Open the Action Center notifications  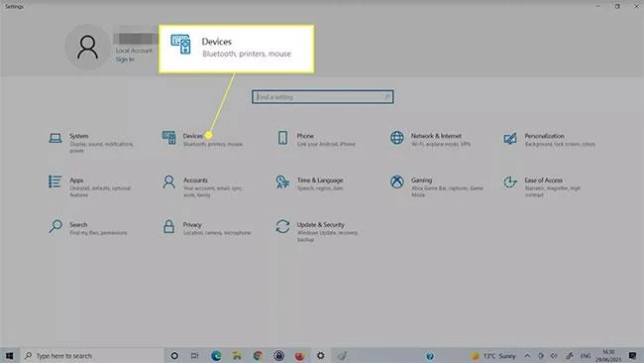point(632,356)
